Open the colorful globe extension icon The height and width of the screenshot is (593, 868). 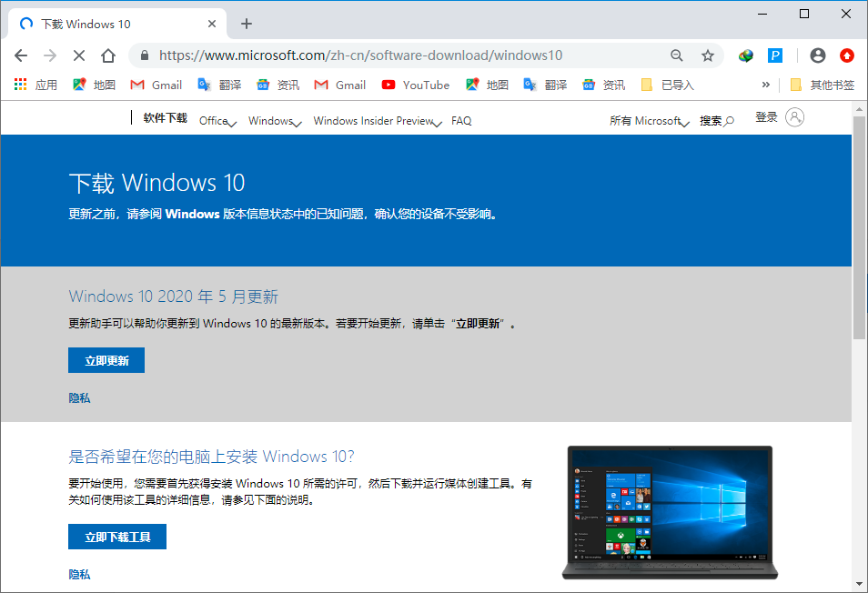point(746,55)
